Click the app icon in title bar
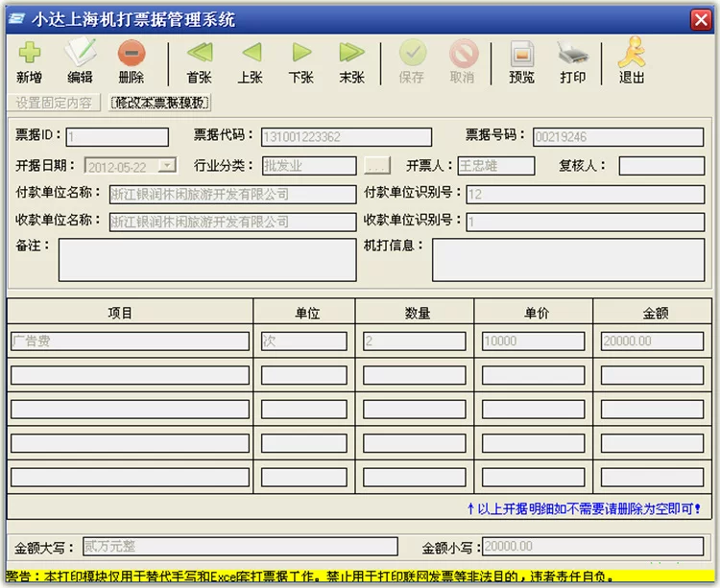 click(17, 19)
